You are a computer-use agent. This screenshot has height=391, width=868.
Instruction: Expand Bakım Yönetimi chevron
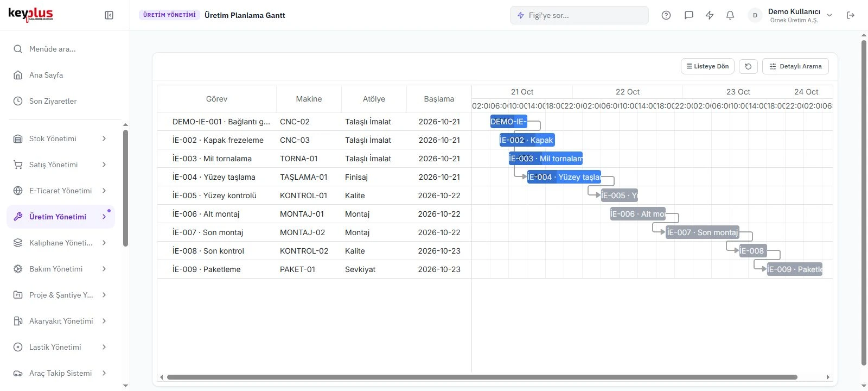(x=104, y=269)
